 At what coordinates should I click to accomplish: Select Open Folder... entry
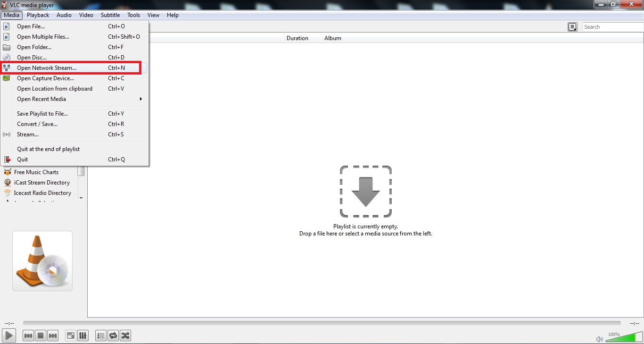tap(74, 47)
